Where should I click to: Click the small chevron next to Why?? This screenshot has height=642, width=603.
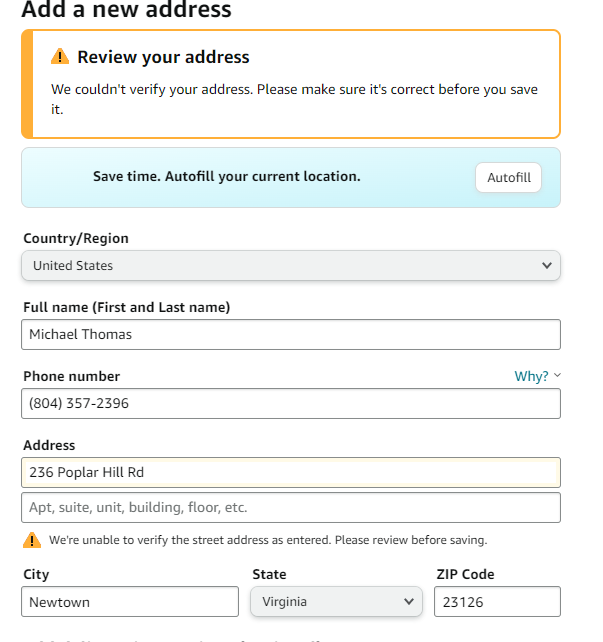(x=557, y=375)
